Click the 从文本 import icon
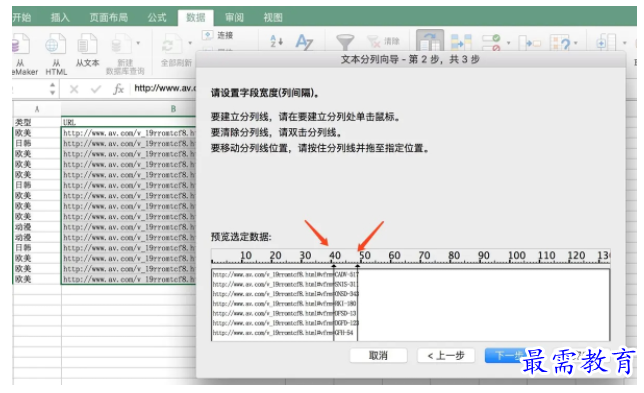This screenshot has width=644, height=393. (87, 44)
